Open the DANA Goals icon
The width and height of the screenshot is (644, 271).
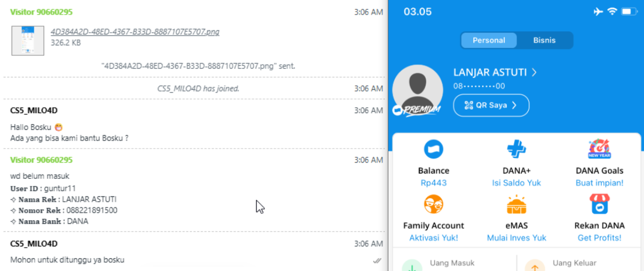(x=599, y=150)
